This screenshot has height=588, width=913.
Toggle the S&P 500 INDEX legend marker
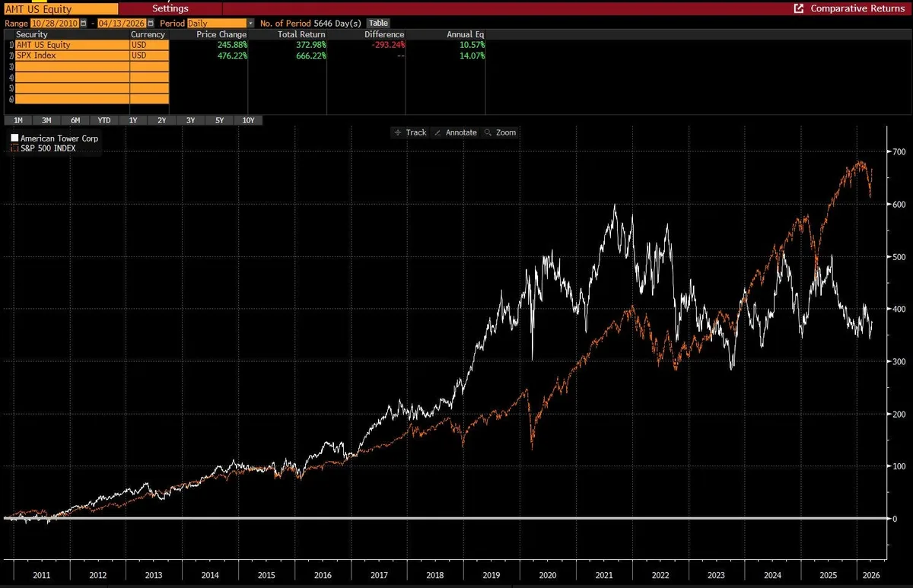tap(14, 148)
